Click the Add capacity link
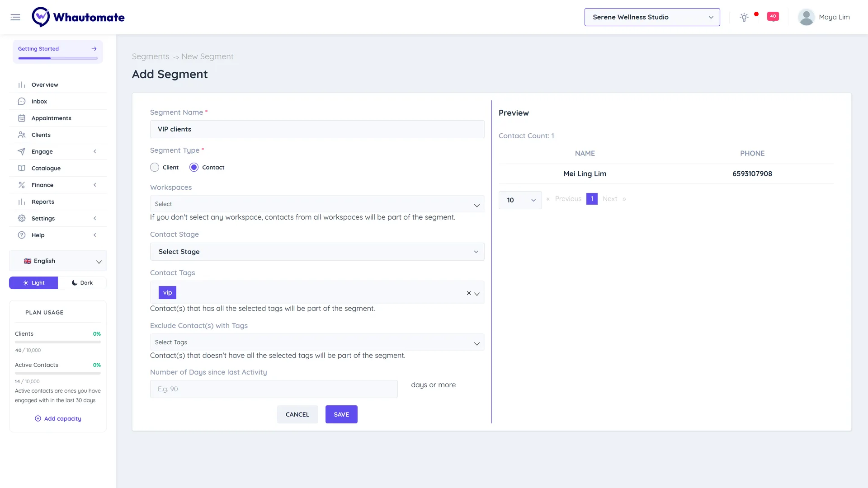Screen dimensions: 868x488 tap(63, 418)
